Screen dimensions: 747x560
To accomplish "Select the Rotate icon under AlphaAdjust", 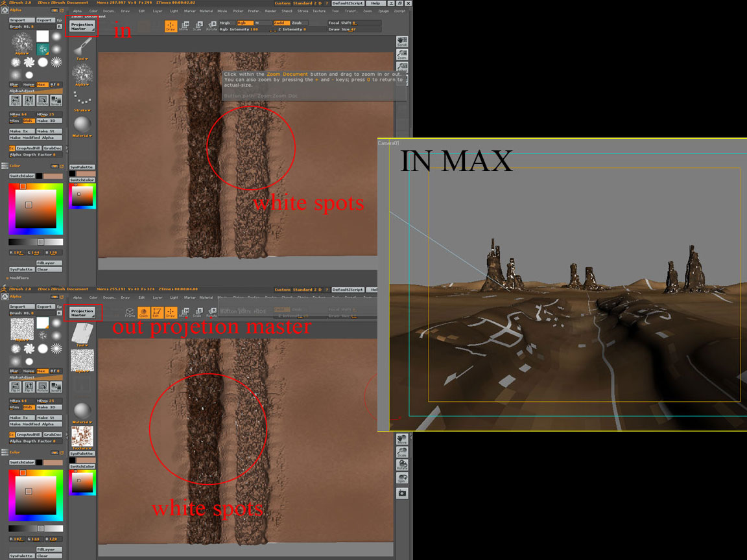I will click(x=42, y=100).
